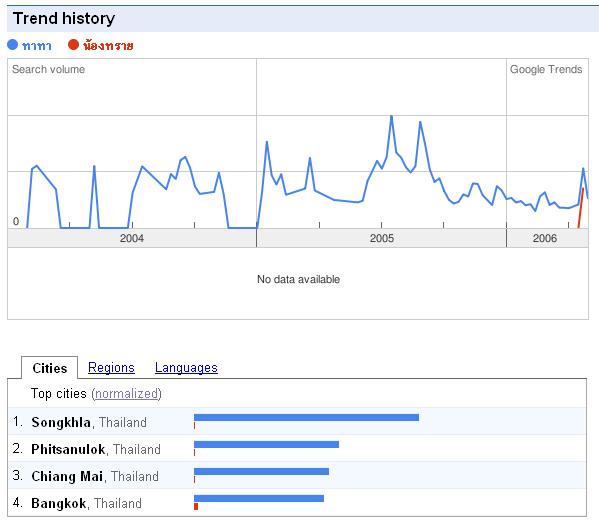This screenshot has height=528, width=599.
Task: Click Phitsanulok, Thailand city entry
Action: coord(96,449)
